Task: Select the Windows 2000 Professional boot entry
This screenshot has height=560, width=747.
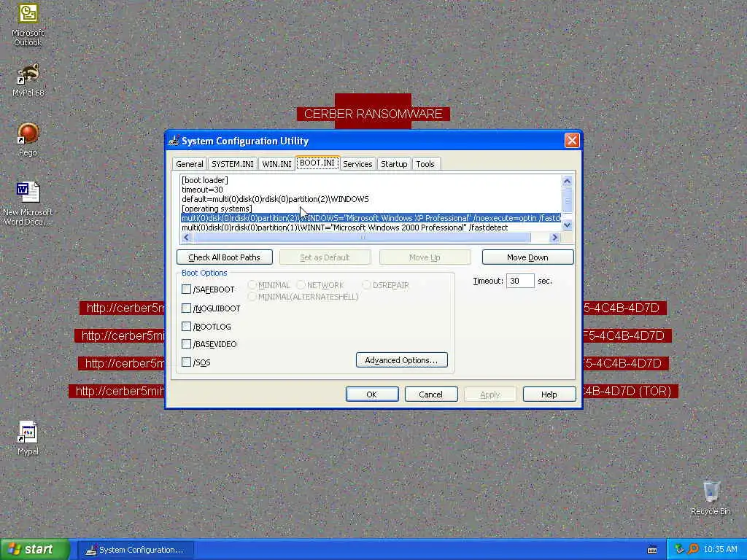Action: [x=344, y=227]
